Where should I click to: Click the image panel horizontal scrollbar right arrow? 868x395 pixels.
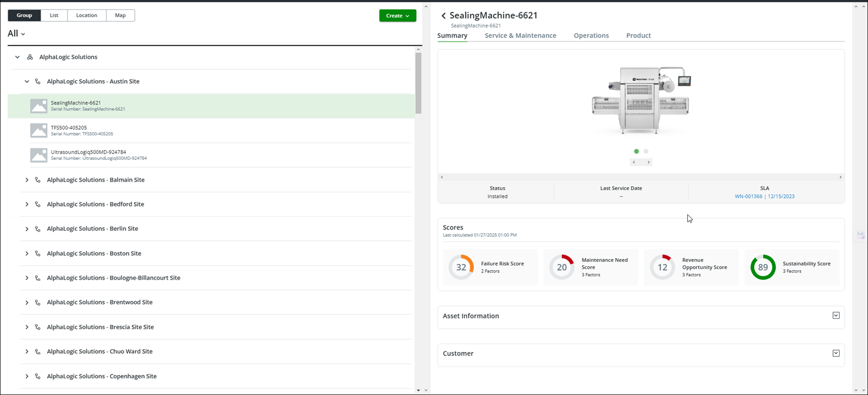841,177
